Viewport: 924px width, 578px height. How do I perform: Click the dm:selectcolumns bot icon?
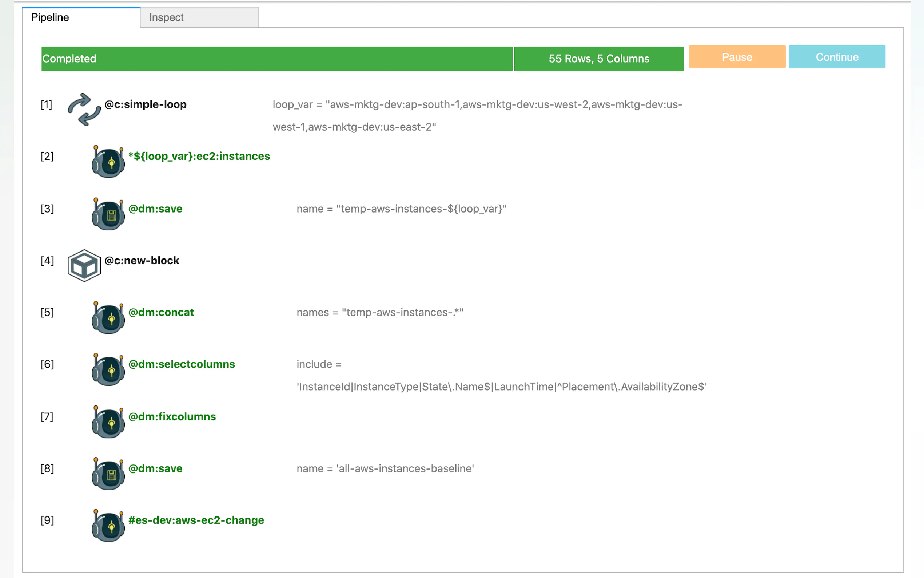108,370
